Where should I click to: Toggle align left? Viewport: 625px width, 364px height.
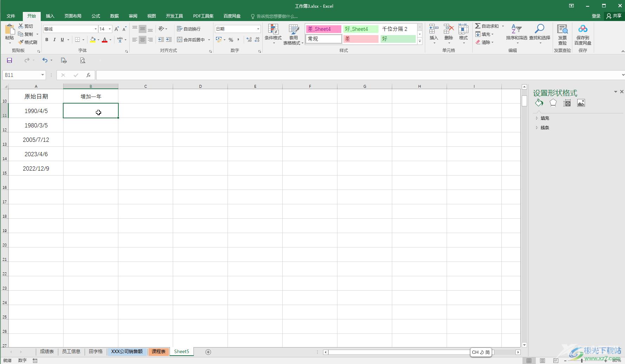135,40
